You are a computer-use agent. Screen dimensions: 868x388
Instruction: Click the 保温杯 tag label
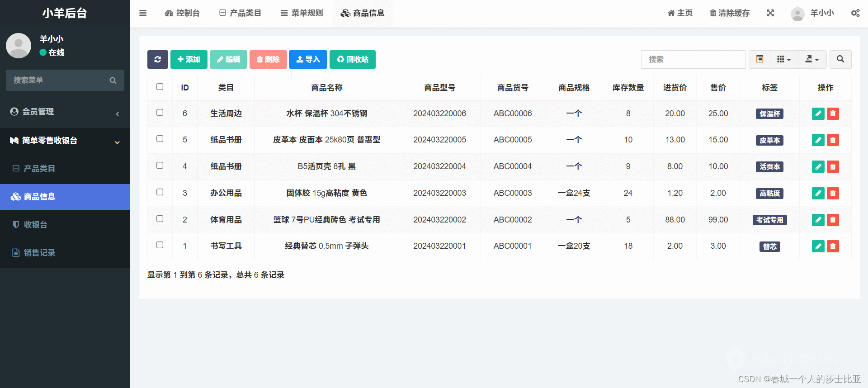[x=769, y=114]
